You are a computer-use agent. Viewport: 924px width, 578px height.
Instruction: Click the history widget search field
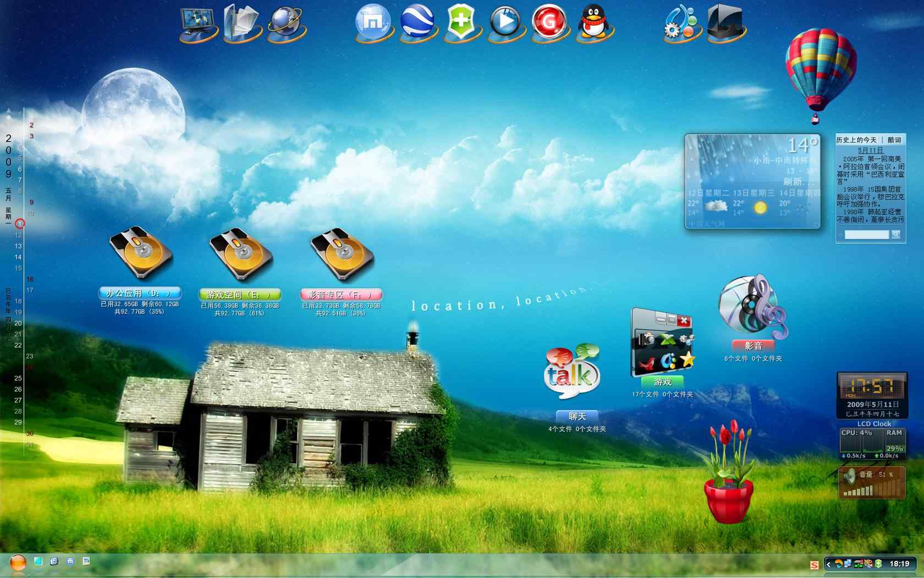point(867,235)
